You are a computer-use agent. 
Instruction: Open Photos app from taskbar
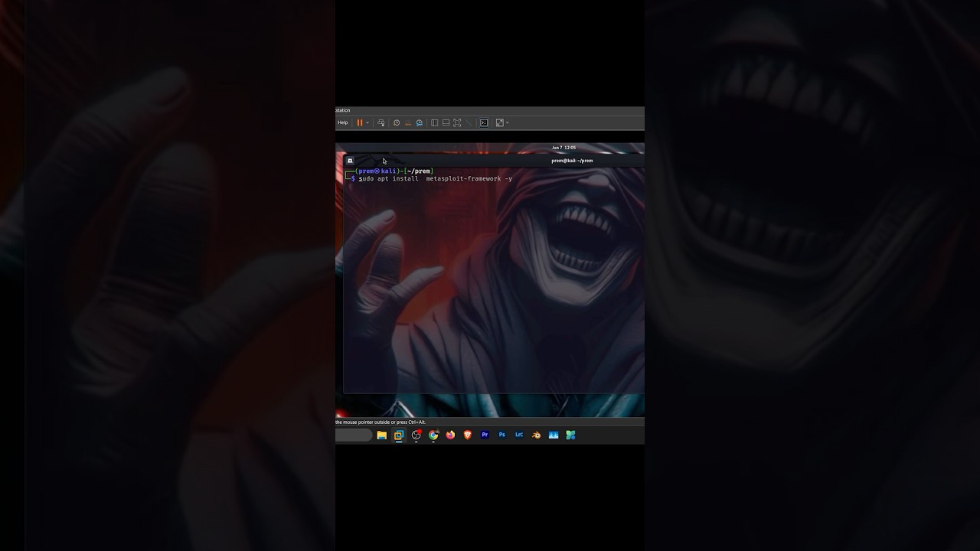[554, 435]
